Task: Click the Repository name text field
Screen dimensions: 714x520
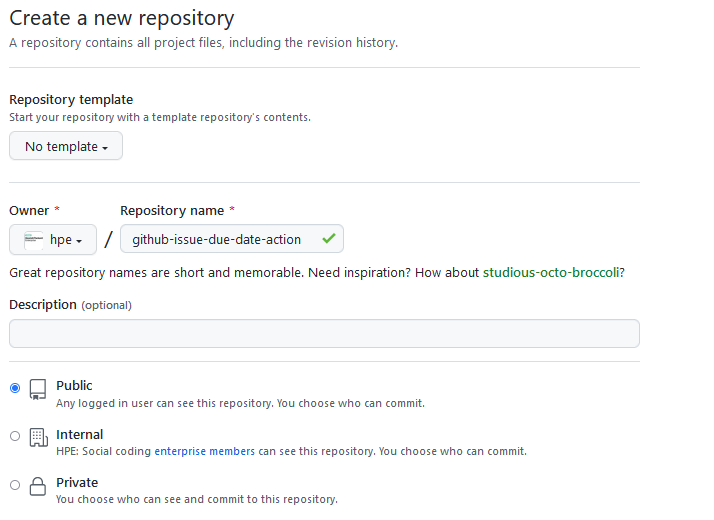Action: 232,239
